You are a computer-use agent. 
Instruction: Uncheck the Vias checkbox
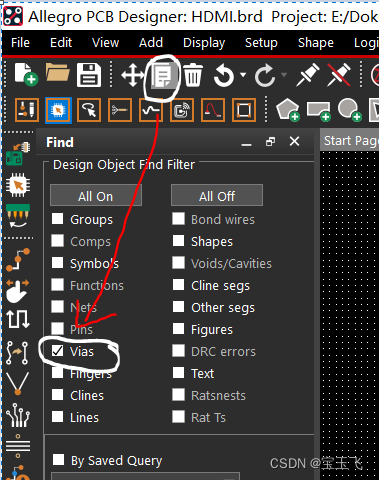pos(57,351)
